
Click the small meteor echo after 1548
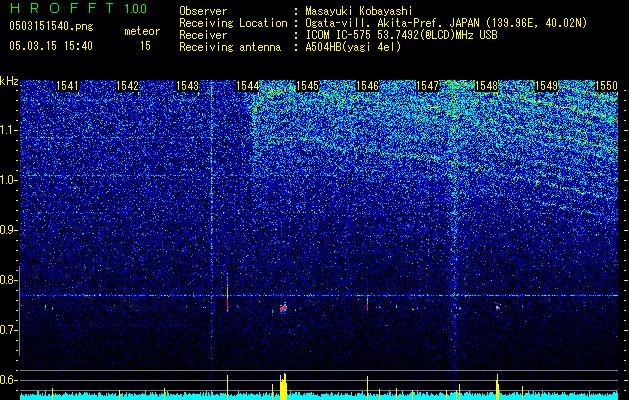[x=498, y=308]
